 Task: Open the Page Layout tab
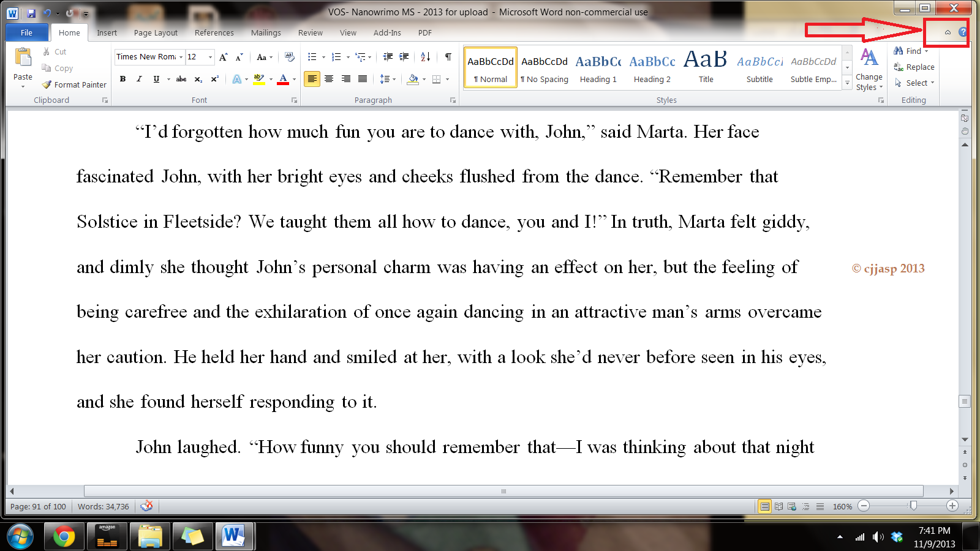pos(156,33)
